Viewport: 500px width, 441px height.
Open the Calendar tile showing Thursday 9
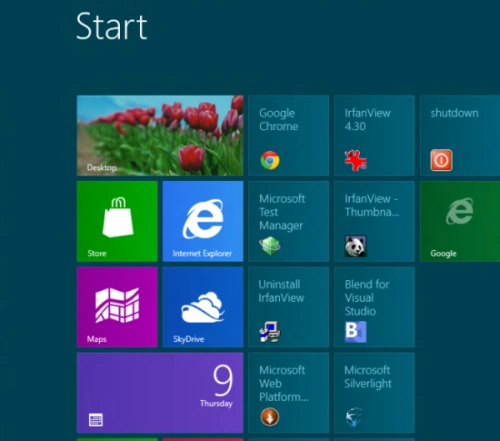(x=160, y=393)
